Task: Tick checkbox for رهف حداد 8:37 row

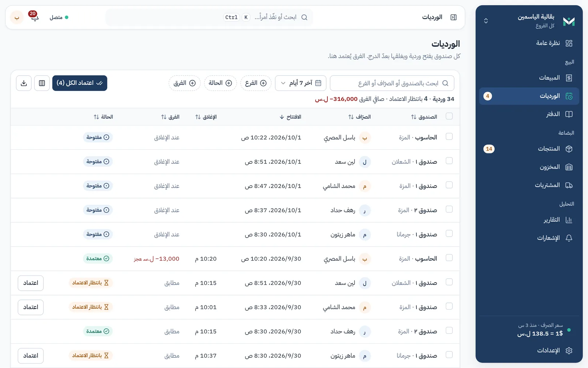Action: click(x=449, y=209)
